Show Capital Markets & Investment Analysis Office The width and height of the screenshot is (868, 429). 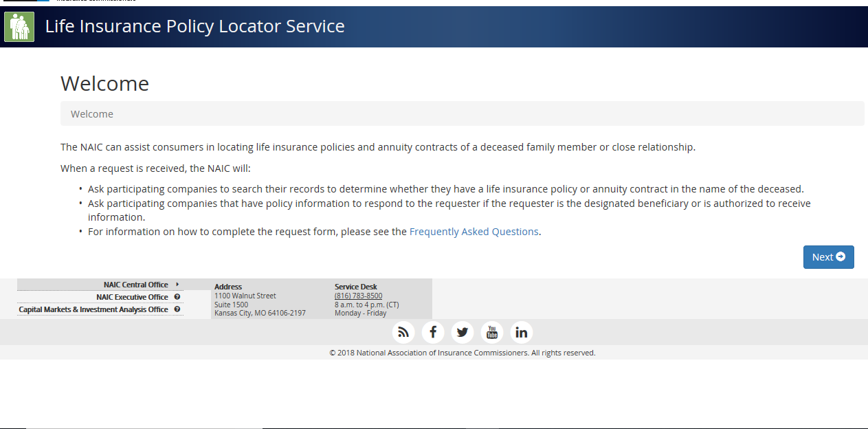(x=93, y=309)
